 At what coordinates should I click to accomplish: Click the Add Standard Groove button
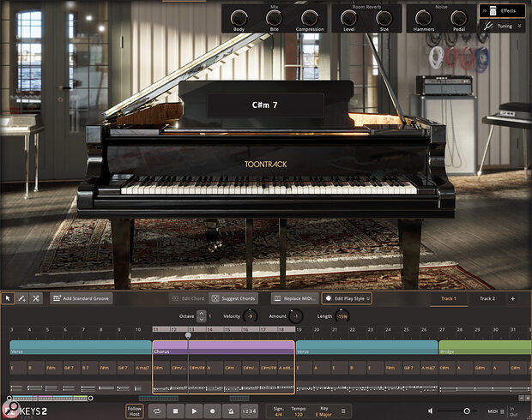point(82,298)
